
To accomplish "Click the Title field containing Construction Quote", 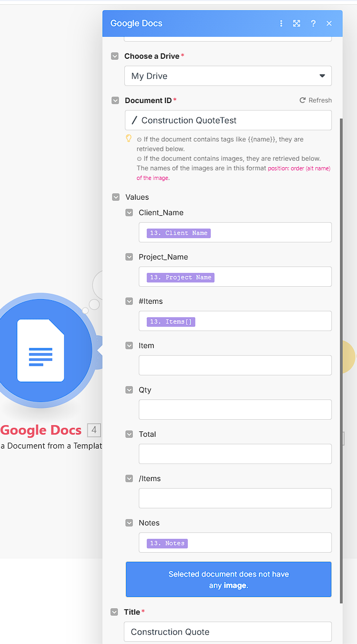I will (x=228, y=632).
